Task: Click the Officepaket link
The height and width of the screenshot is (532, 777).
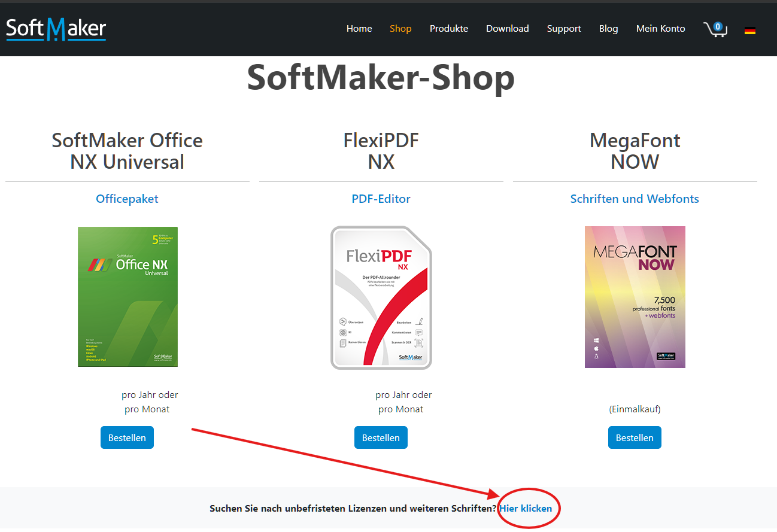Action: click(127, 199)
